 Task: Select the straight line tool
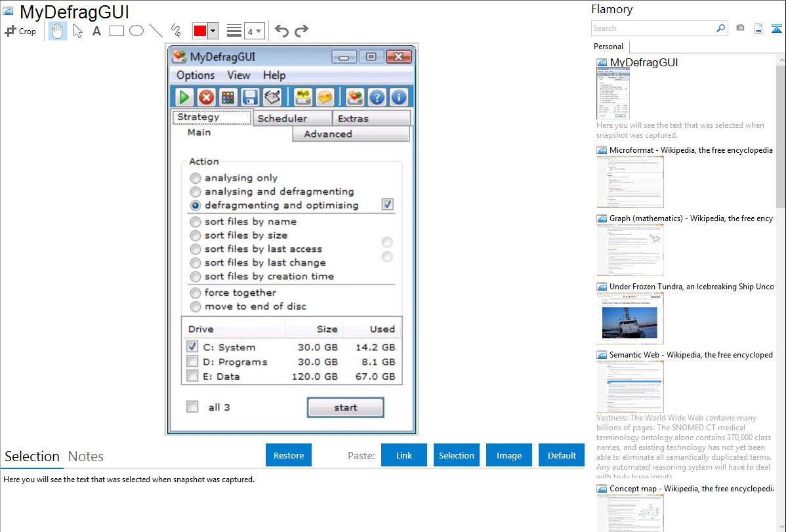(x=156, y=31)
